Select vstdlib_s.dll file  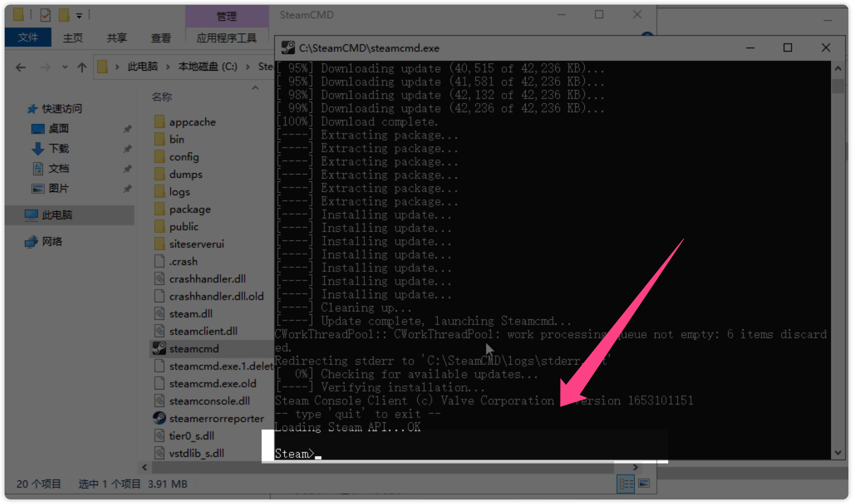pyautogui.click(x=196, y=453)
